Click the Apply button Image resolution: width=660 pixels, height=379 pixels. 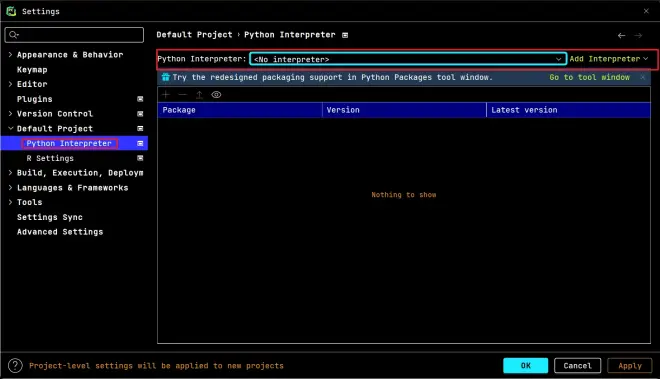[x=630, y=366]
